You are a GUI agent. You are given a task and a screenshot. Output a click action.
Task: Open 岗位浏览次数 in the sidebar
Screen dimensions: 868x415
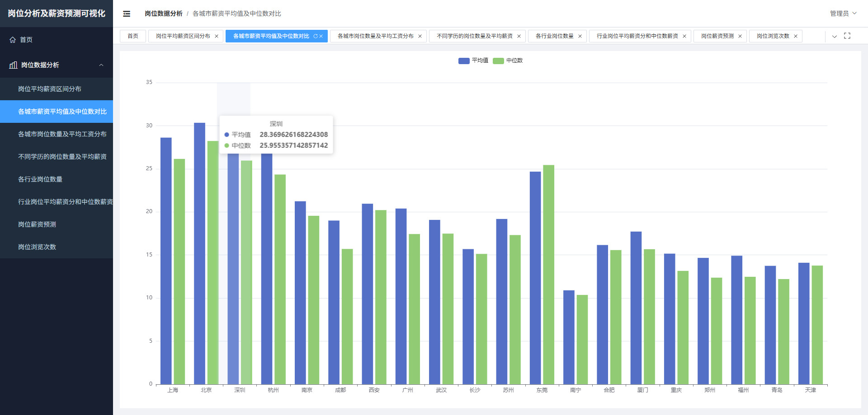(x=57, y=247)
